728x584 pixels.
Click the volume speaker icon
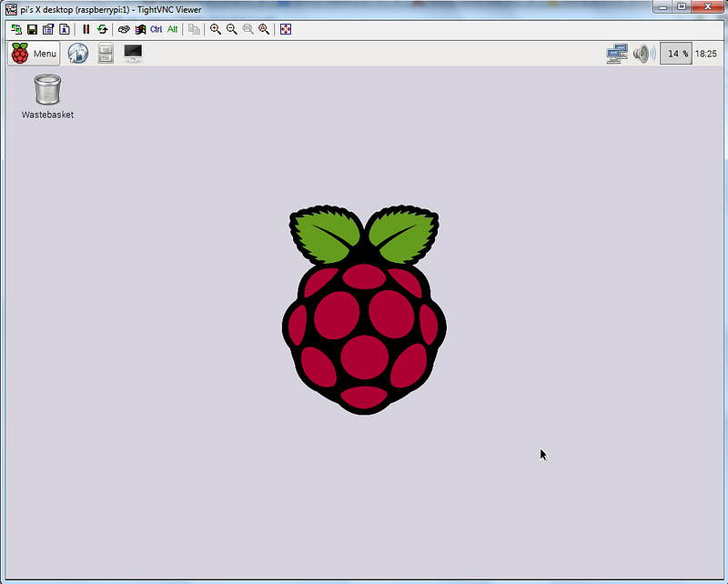(644, 54)
